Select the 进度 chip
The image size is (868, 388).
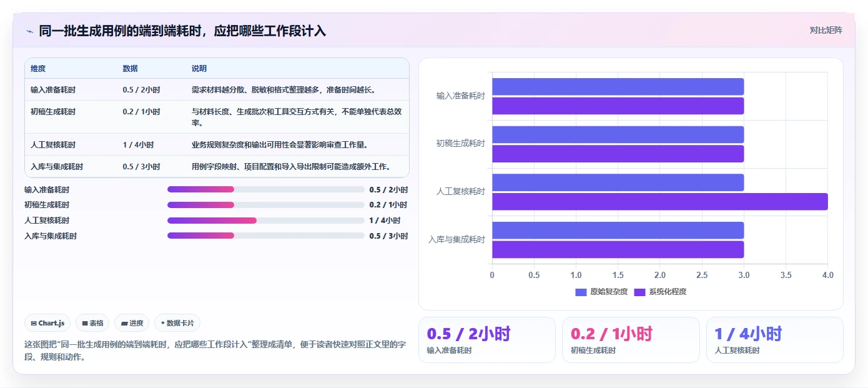pyautogui.click(x=132, y=323)
